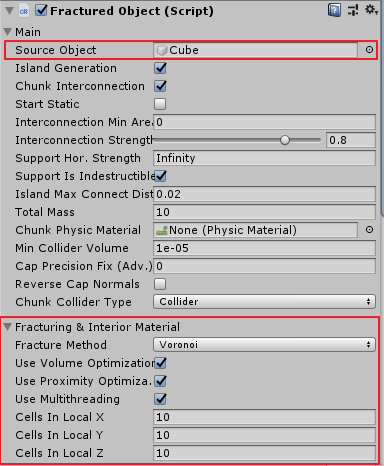This screenshot has height=466, width=384.
Task: Click the physic material icon in field
Action: [162, 230]
